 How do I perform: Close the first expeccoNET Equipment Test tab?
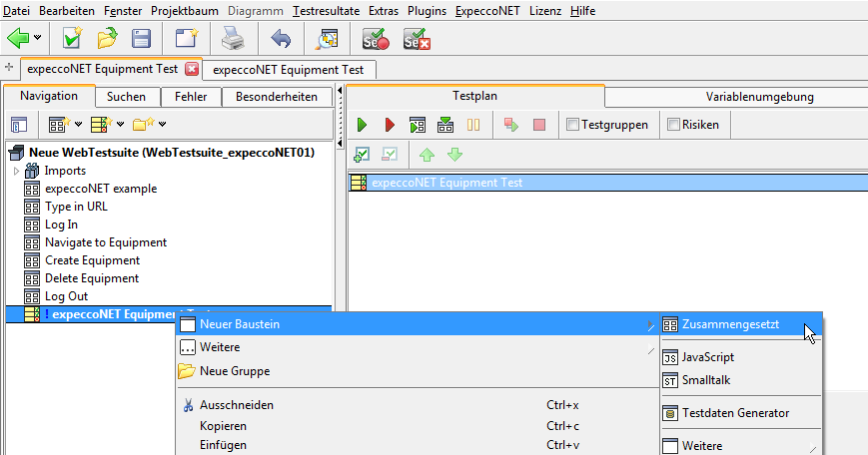point(192,69)
